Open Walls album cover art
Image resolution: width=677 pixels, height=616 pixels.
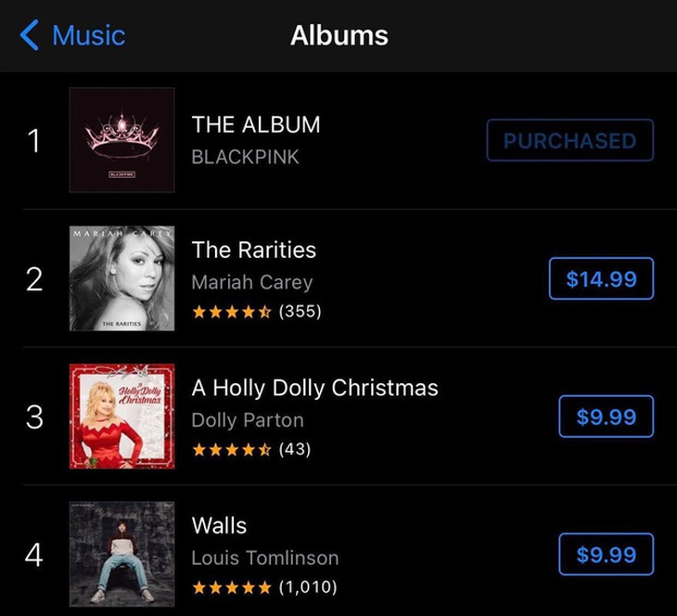[121, 554]
